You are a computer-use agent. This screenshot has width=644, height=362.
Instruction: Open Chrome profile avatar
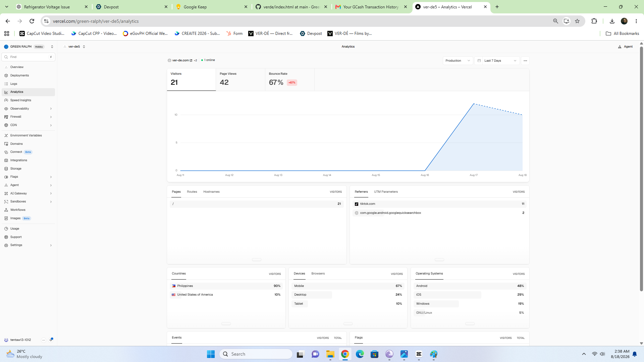coord(624,21)
